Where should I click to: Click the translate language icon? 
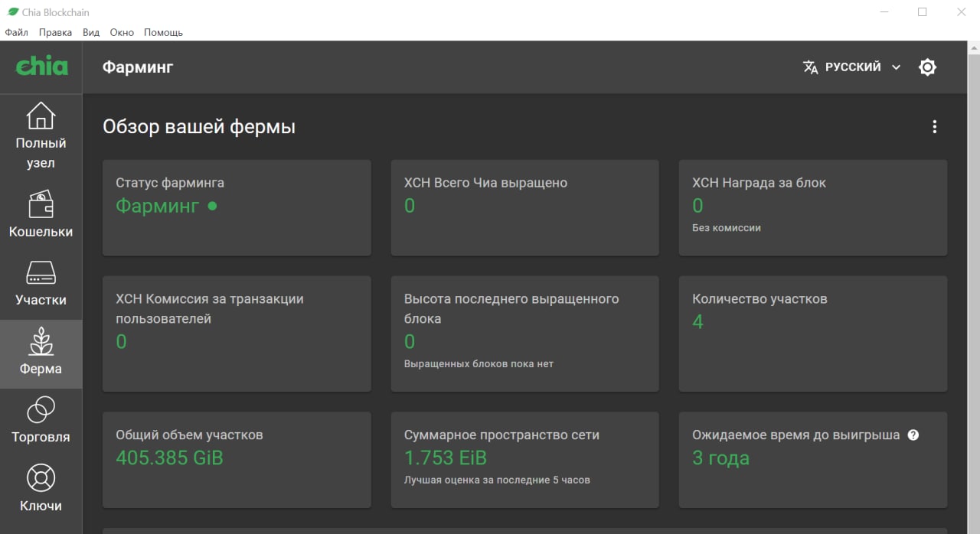[x=810, y=67]
